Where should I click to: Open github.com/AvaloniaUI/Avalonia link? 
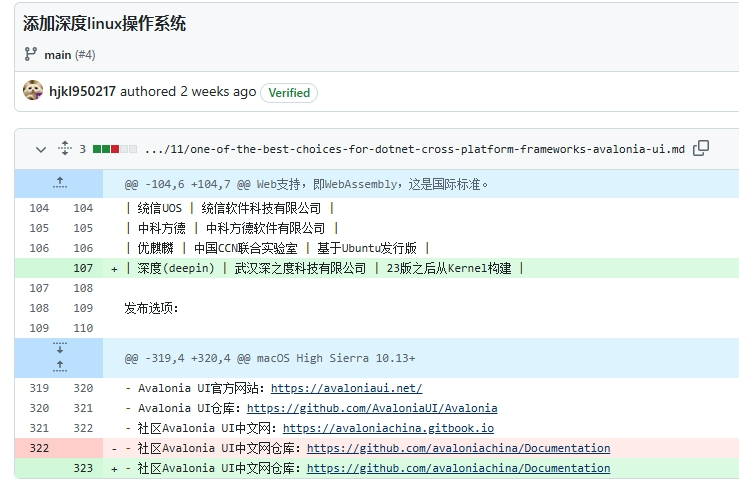tap(372, 408)
